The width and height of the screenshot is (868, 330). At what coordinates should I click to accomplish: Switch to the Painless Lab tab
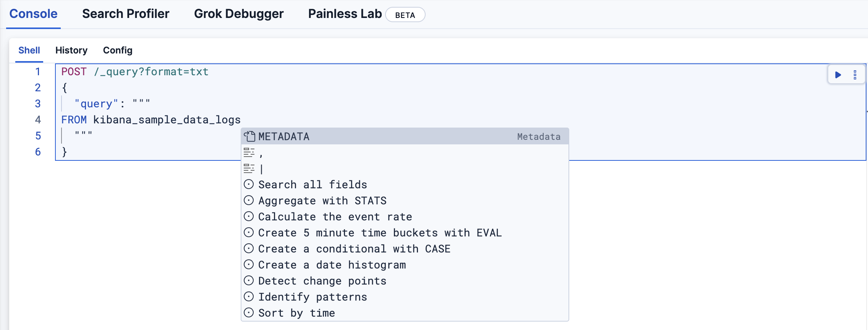344,14
